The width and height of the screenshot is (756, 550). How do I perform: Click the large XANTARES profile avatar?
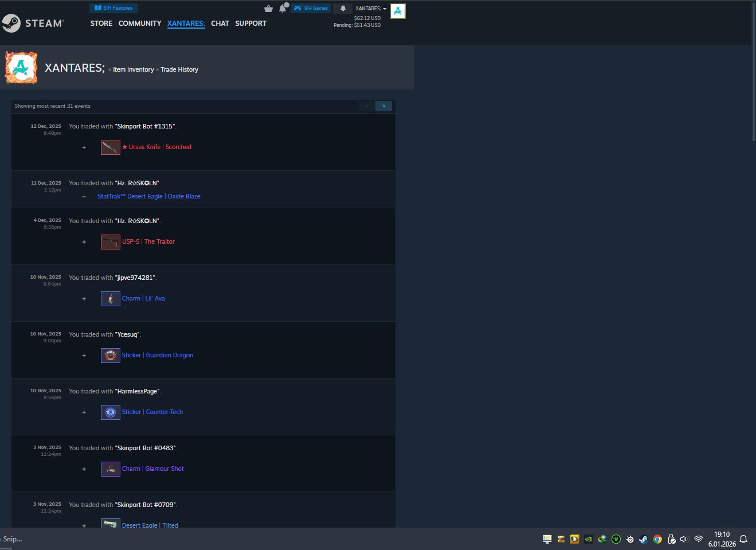point(21,68)
